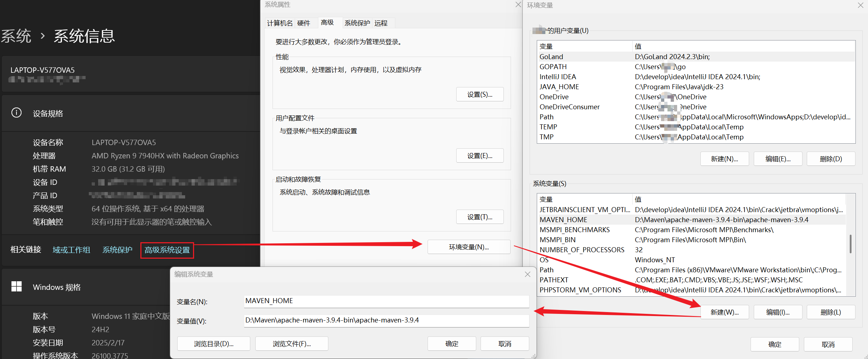Close the 编辑系统变量 dialog
The image size is (868, 359).
pos(527,274)
